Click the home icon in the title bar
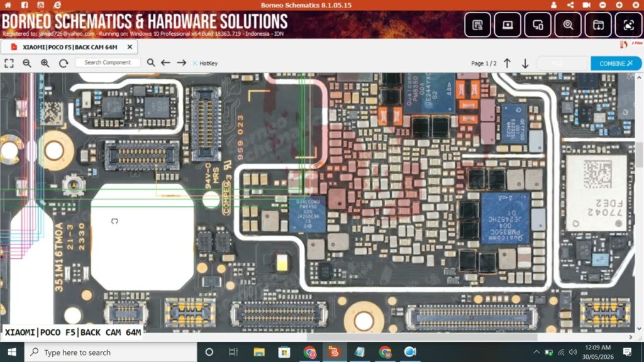Viewport: 644px width, 362px height. point(8,5)
